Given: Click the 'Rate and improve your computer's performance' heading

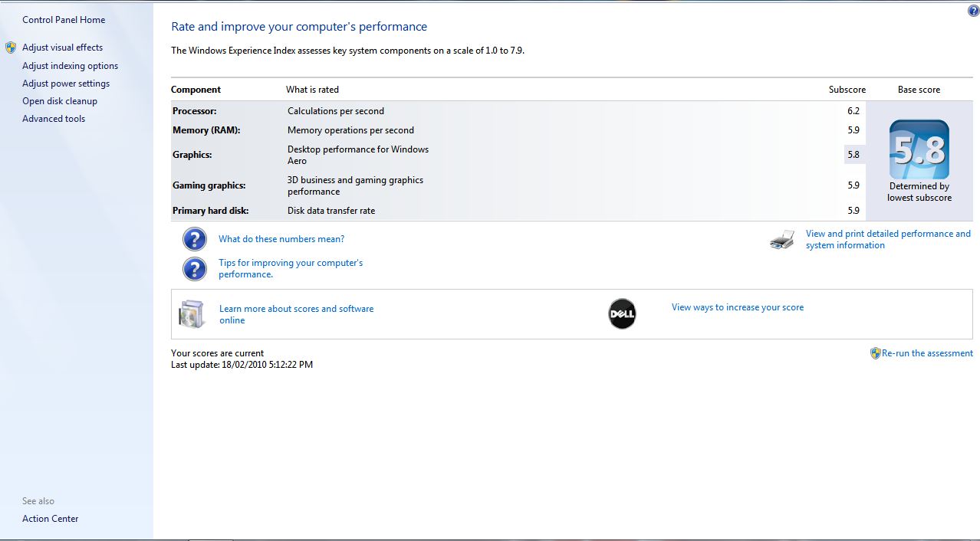Looking at the screenshot, I should pyautogui.click(x=299, y=27).
